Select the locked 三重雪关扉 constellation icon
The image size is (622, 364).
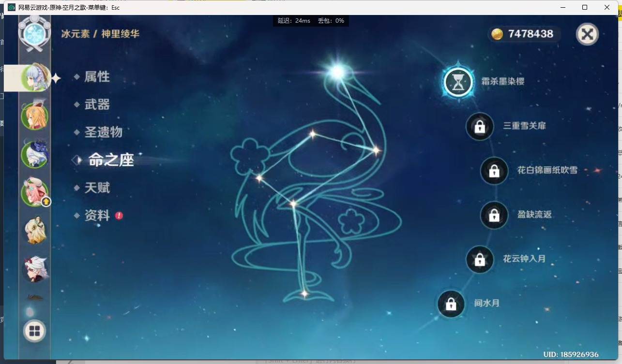(x=480, y=127)
